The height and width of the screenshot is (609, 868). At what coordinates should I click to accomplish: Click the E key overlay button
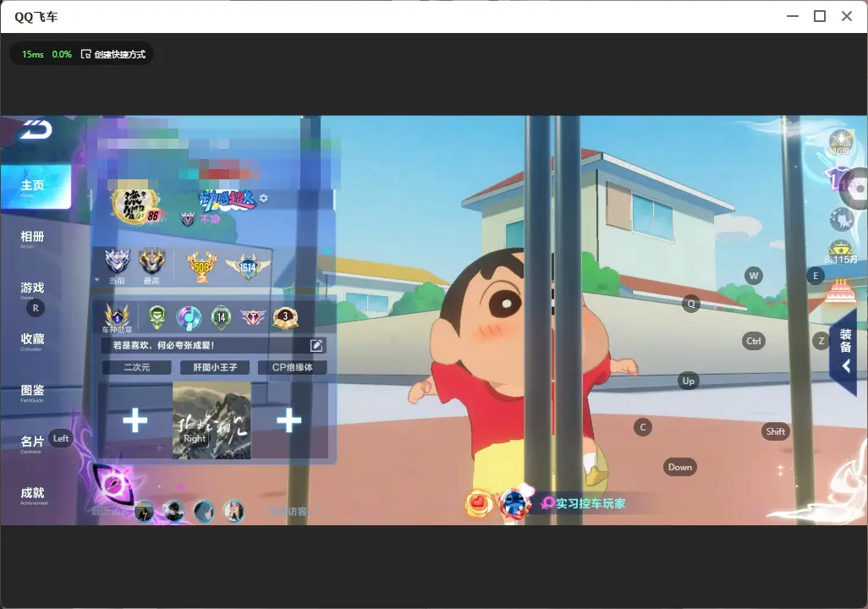point(816,276)
